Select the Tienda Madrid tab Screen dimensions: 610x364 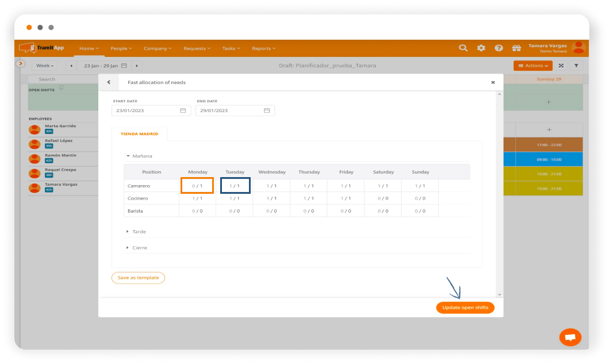click(140, 134)
